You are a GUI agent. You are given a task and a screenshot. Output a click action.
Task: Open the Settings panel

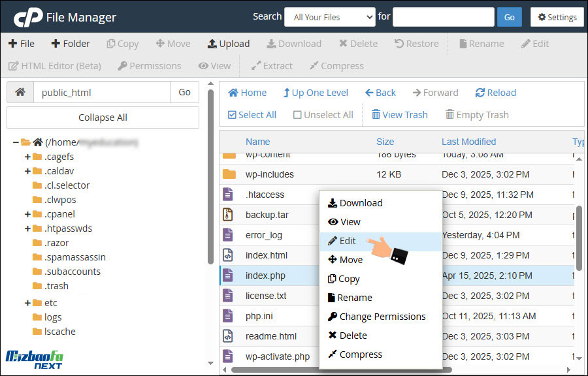coord(557,16)
